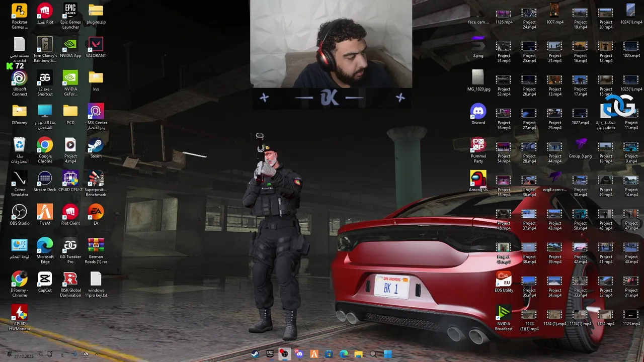This screenshot has width=644, height=362.
Task: Select the 1007.mp4 video file
Action: point(554,14)
